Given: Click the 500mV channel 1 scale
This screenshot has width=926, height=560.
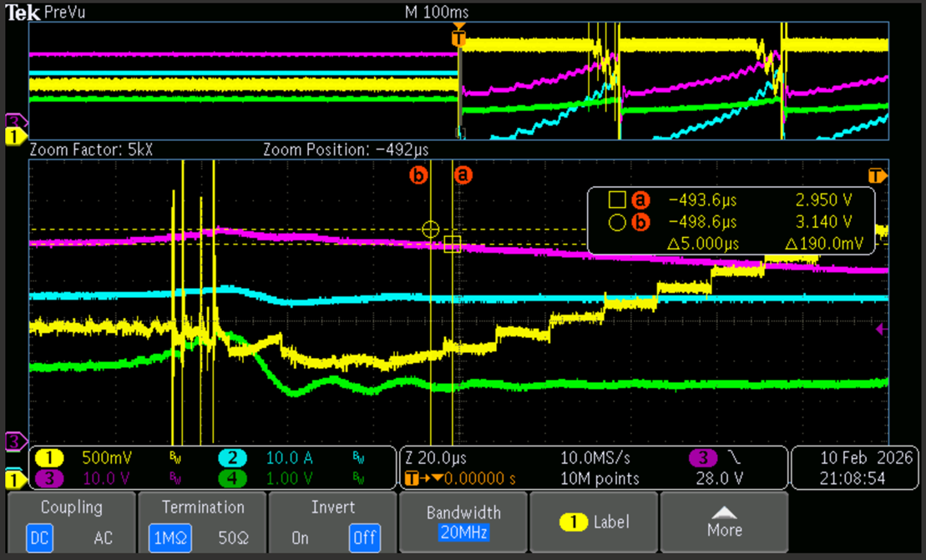Looking at the screenshot, I should coord(107,458).
